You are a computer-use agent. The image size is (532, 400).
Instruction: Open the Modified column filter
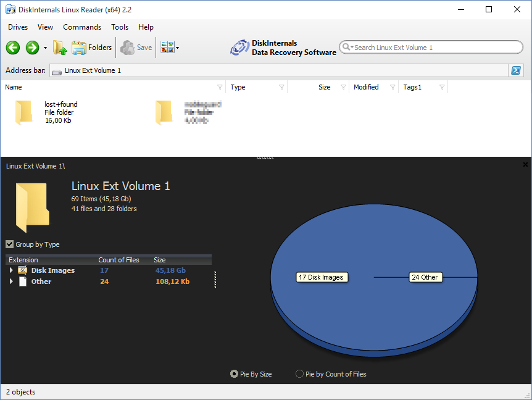pyautogui.click(x=393, y=87)
